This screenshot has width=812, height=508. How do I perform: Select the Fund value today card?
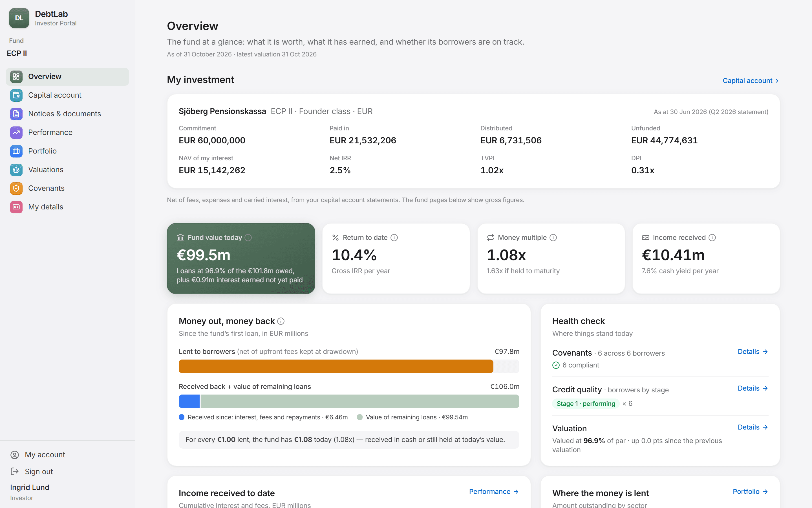point(241,259)
